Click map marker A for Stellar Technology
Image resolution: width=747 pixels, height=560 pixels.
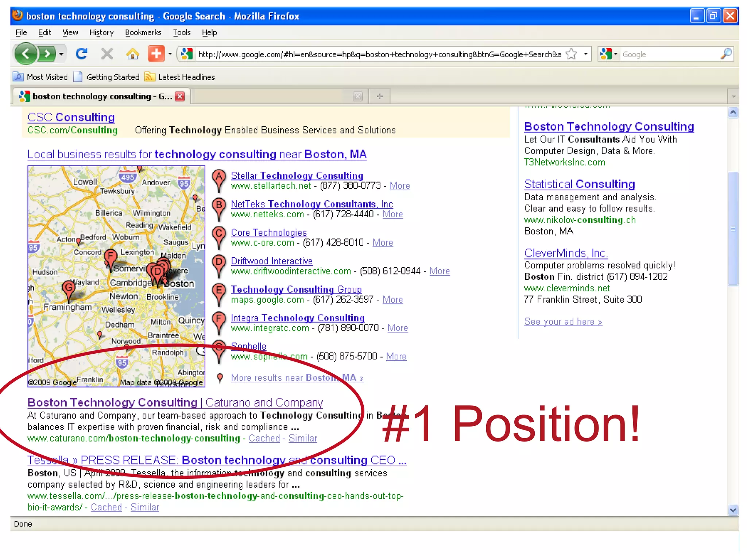tap(219, 180)
